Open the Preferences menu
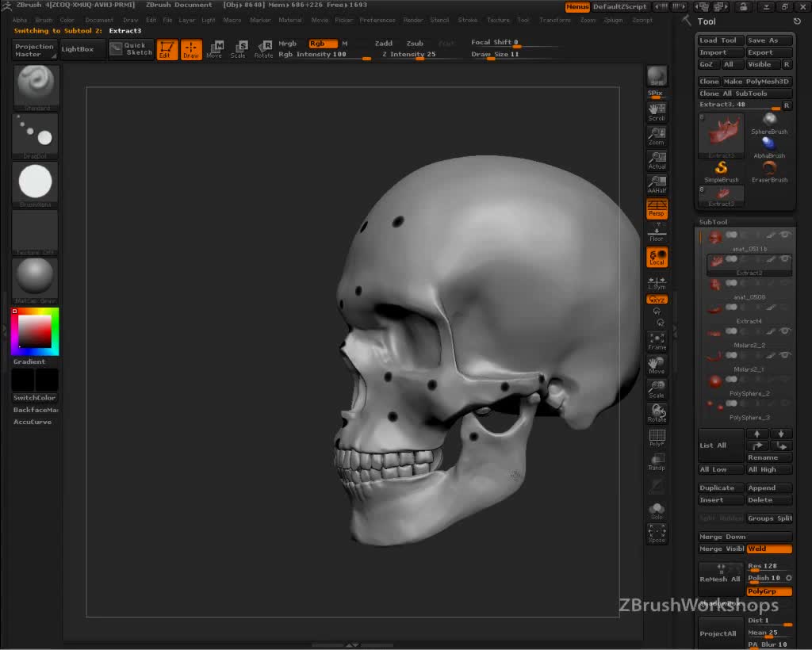This screenshot has height=650, width=812. click(377, 20)
